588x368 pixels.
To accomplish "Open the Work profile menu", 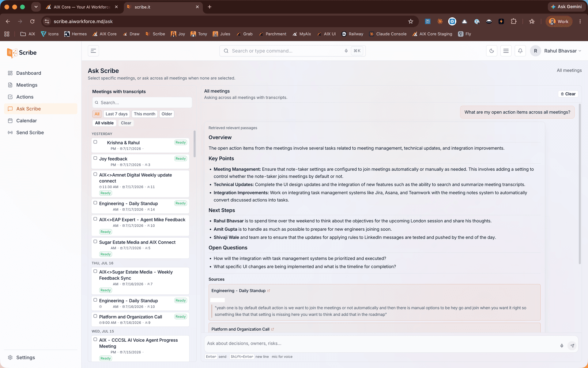I will click(x=559, y=21).
